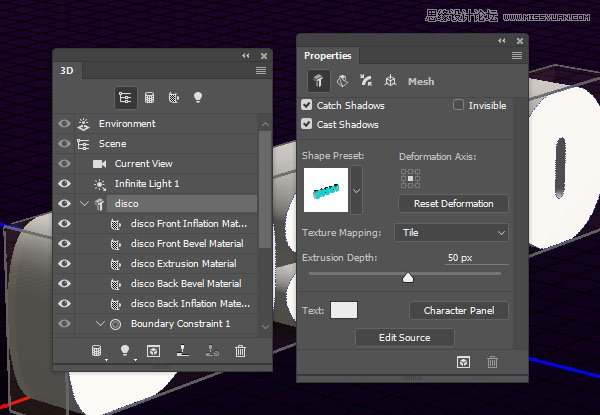Hide disco Back Inflation Material eye icon
The width and height of the screenshot is (600, 415).
(x=64, y=303)
